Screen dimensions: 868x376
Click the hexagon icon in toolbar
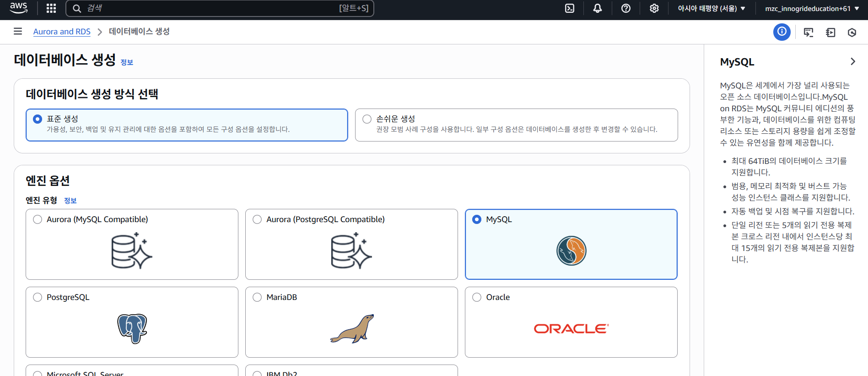click(852, 32)
